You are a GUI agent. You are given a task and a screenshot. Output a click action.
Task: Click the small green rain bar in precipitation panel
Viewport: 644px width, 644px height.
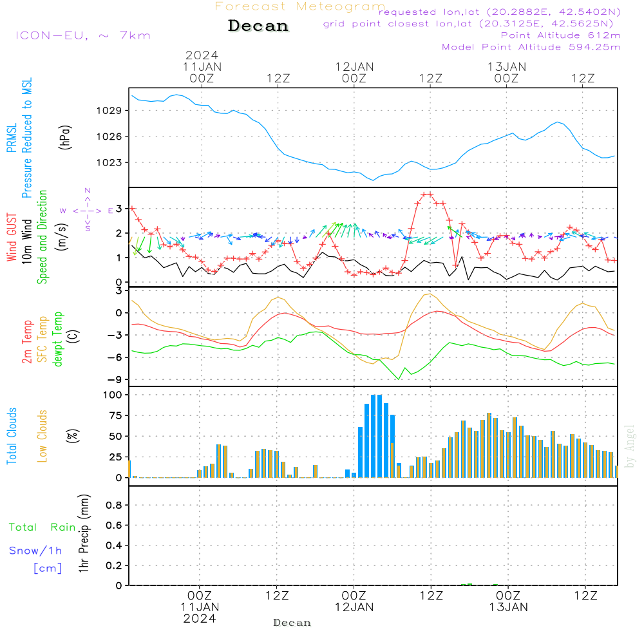point(469,585)
